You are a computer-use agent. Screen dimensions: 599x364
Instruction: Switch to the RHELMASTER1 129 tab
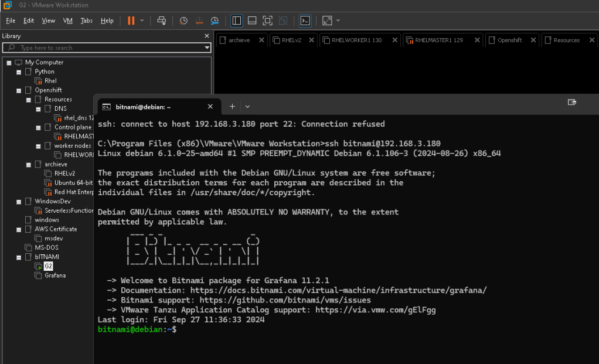[438, 40]
